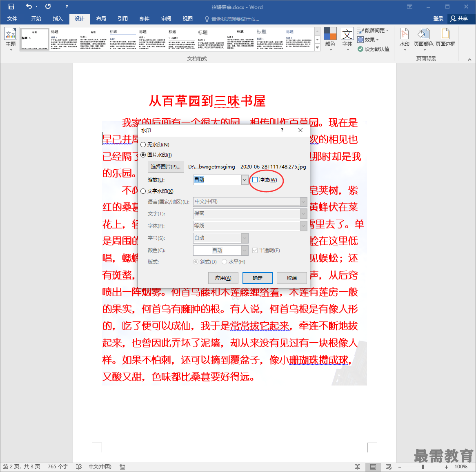The width and height of the screenshot is (476, 472).
Task: Switch to the 引用 tab
Action: 122,18
